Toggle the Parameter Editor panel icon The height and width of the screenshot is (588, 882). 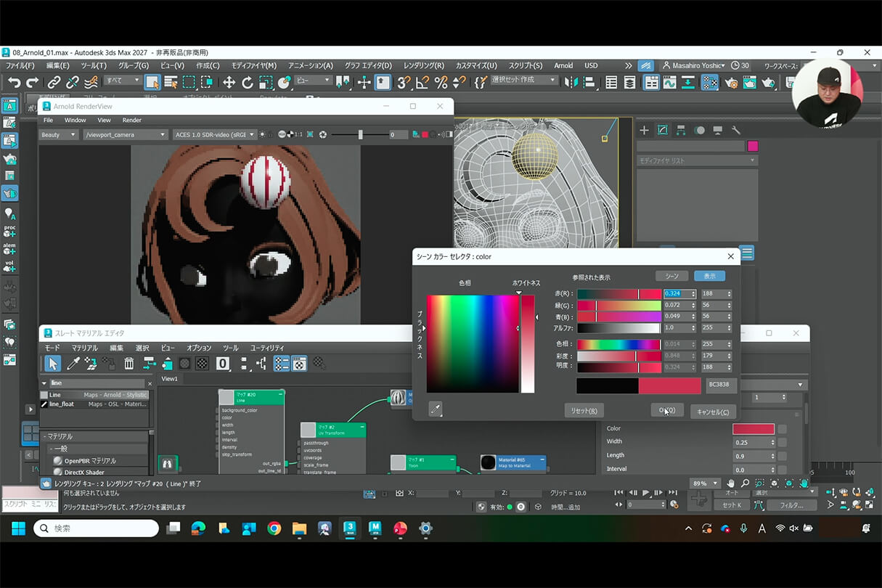coord(299,363)
